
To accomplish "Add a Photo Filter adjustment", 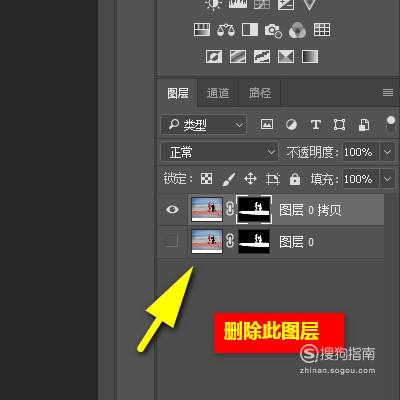I will (273, 31).
